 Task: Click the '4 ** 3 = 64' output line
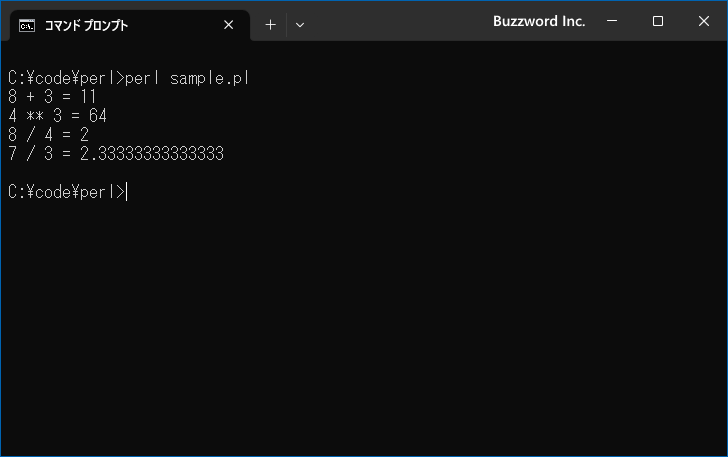click(58, 116)
